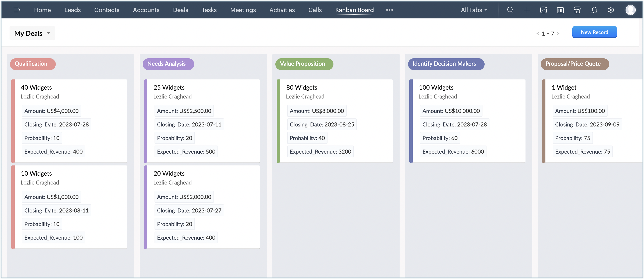
Task: Open the three-dots more tabs menu
Action: coord(389,10)
